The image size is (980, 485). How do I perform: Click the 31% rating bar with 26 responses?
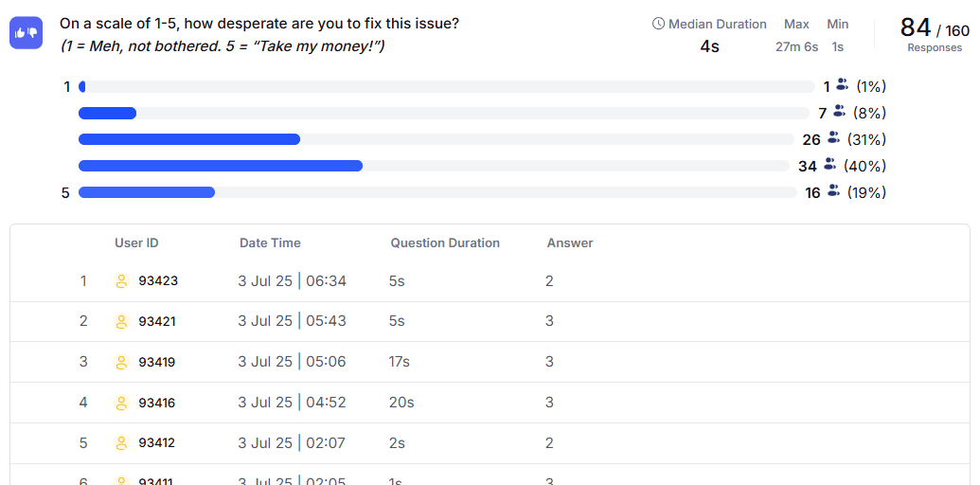click(x=436, y=139)
